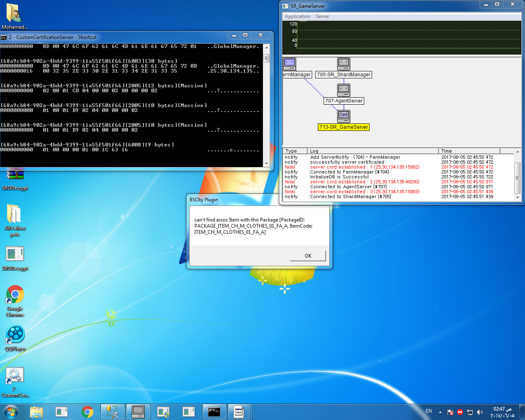Select log row InitializeDB is Successful
This screenshot has height=420, width=525.
tap(399, 177)
